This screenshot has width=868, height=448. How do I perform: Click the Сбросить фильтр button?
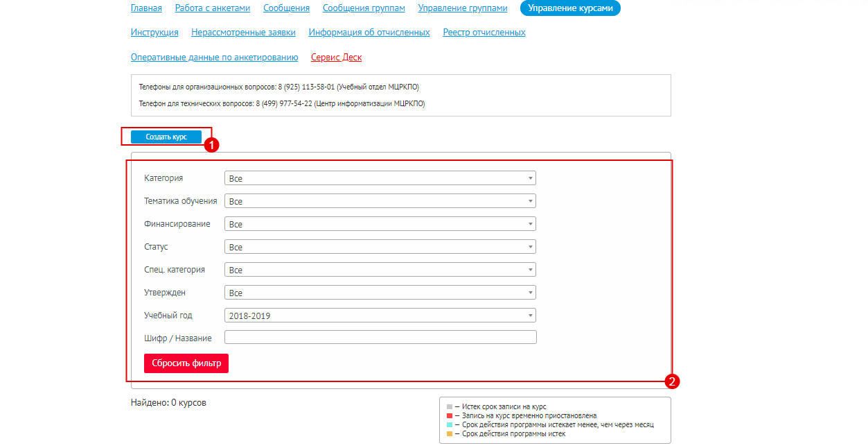pyautogui.click(x=186, y=363)
